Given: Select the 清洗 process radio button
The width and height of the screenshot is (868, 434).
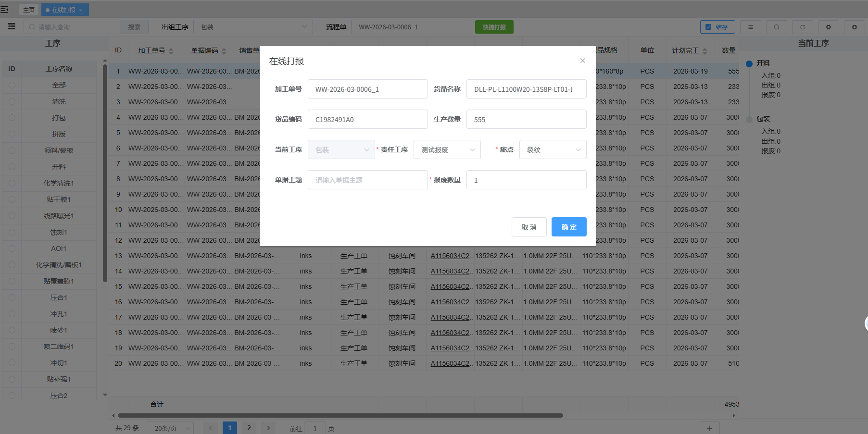Looking at the screenshot, I should coord(12,101).
